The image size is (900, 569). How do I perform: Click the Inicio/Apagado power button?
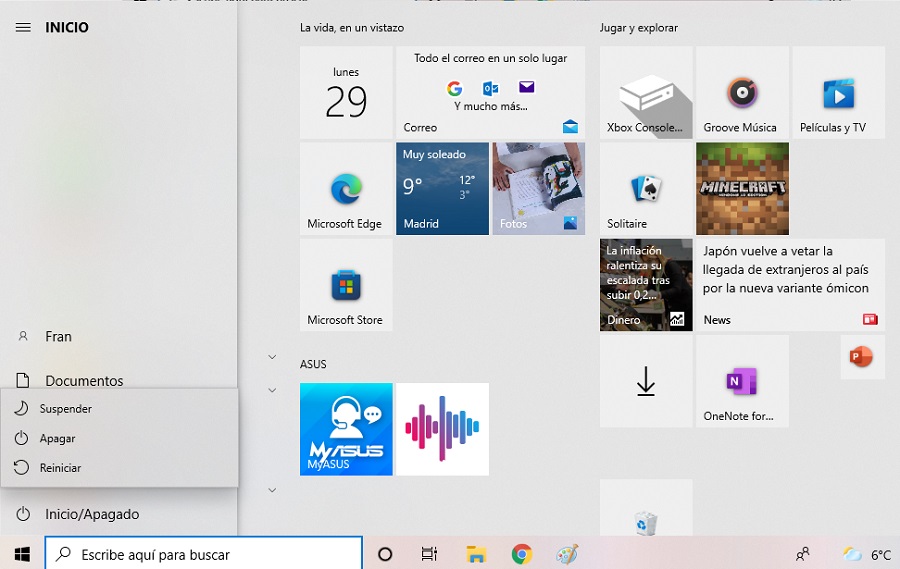92,514
